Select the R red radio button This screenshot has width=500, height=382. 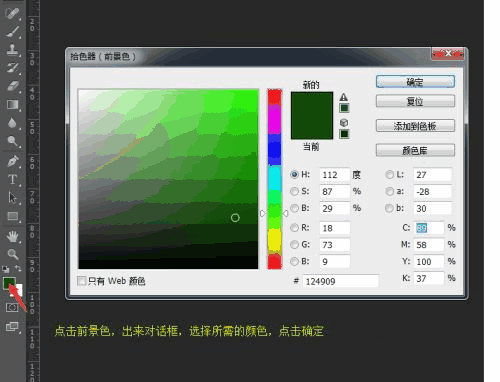294,228
